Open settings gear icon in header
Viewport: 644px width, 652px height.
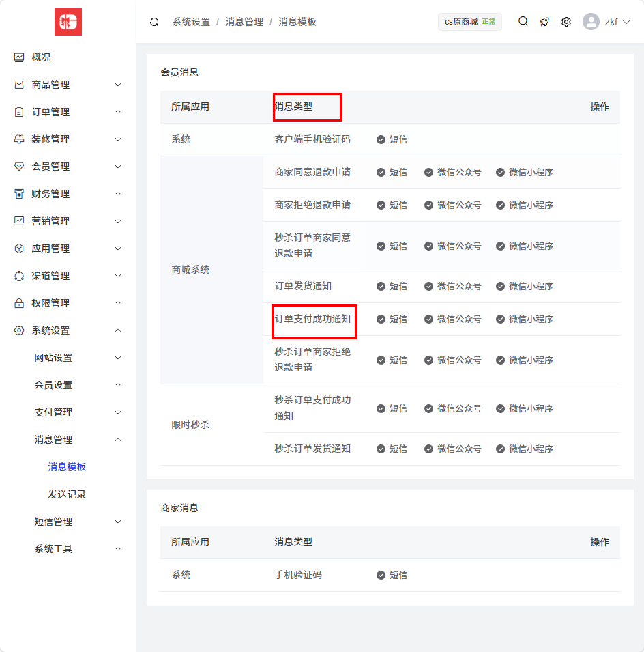pyautogui.click(x=566, y=22)
